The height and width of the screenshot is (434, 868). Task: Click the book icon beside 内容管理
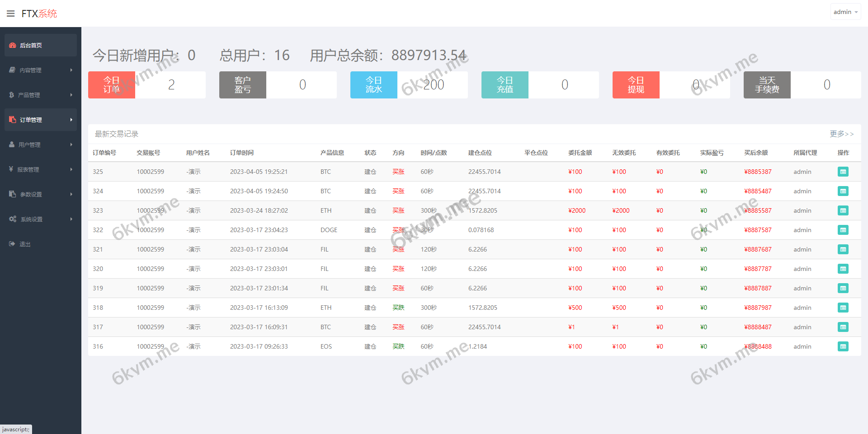pyautogui.click(x=12, y=70)
